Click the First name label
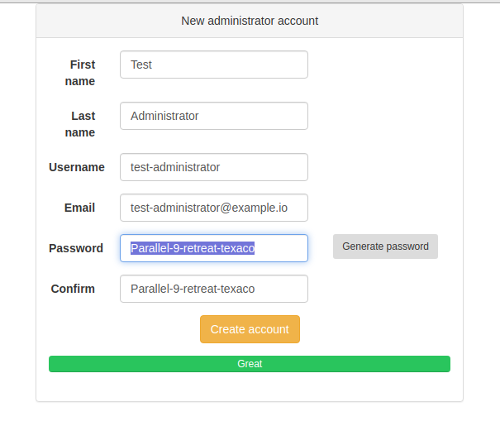Image resolution: width=500 pixels, height=426 pixels. tap(80, 73)
